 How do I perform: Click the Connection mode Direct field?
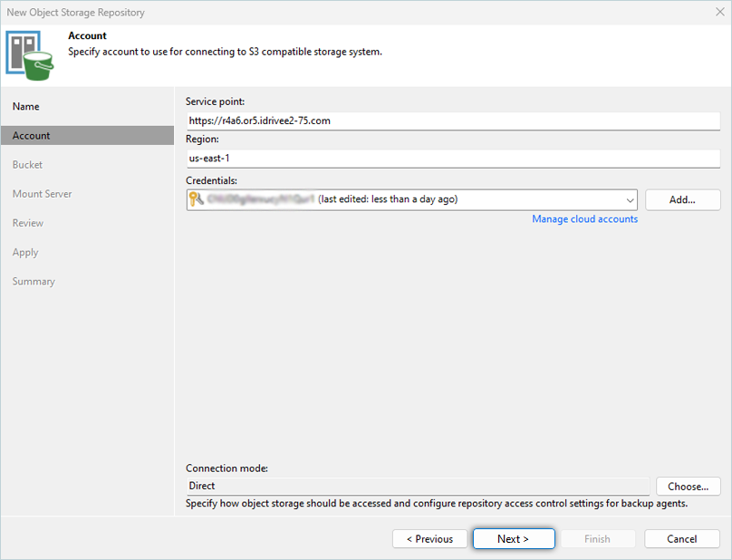click(x=417, y=487)
